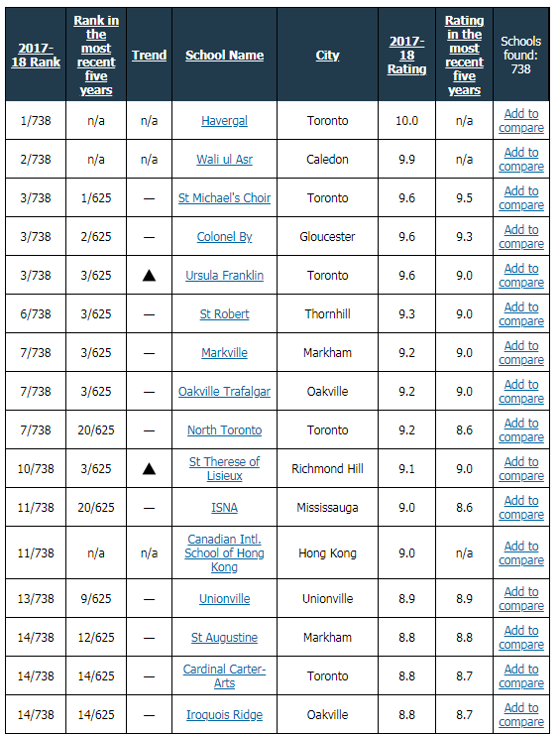
Task: Sort by the 2017-18 Rank column header
Action: pyautogui.click(x=36, y=56)
